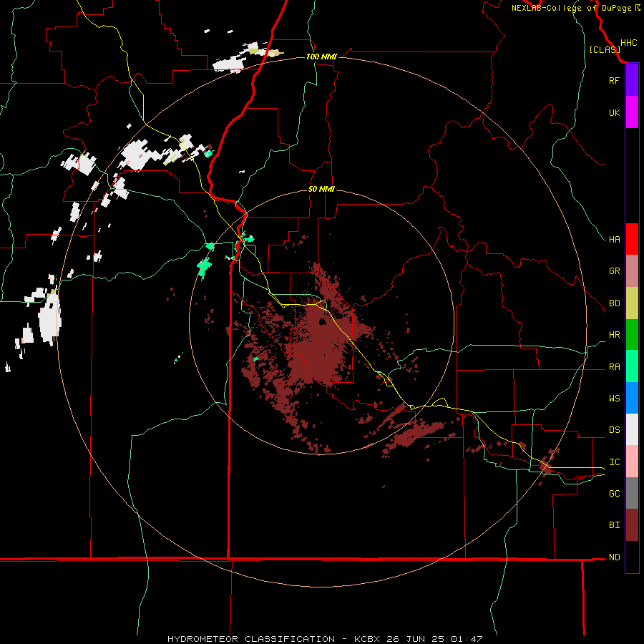Click the dark green HR swatch
Screen dimensions: 644x644
[x=632, y=335]
